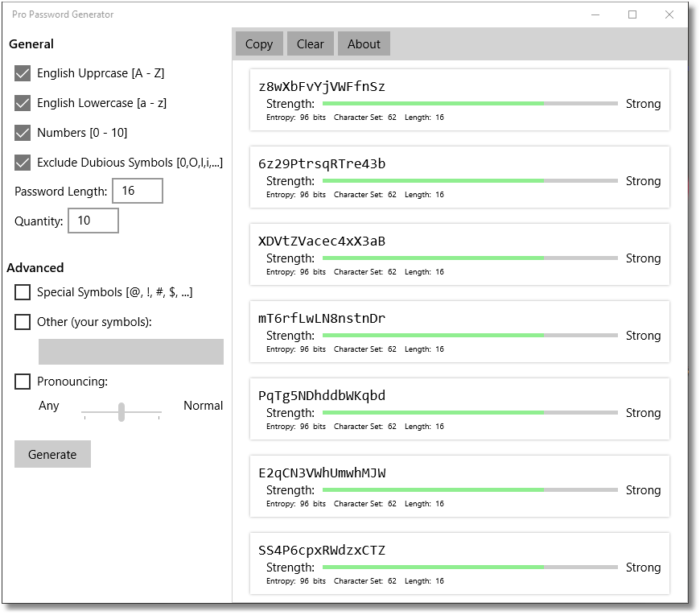Screen dimensions: 700x615
Task: Click the Generate button
Action: (x=52, y=454)
